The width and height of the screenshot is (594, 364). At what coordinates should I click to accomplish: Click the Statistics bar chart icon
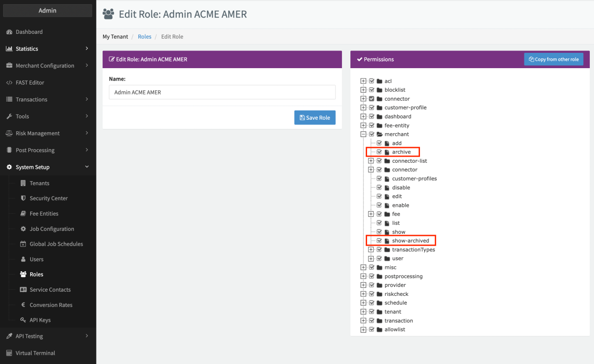9,49
